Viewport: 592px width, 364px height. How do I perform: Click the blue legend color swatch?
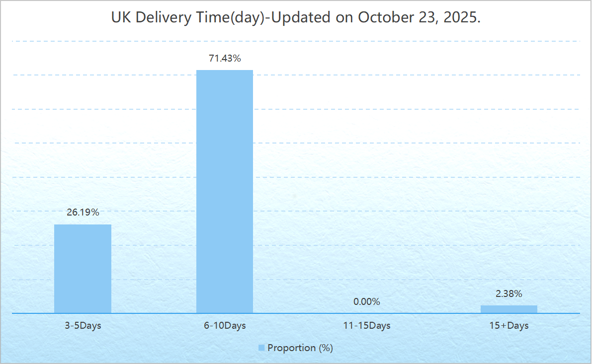[261, 348]
